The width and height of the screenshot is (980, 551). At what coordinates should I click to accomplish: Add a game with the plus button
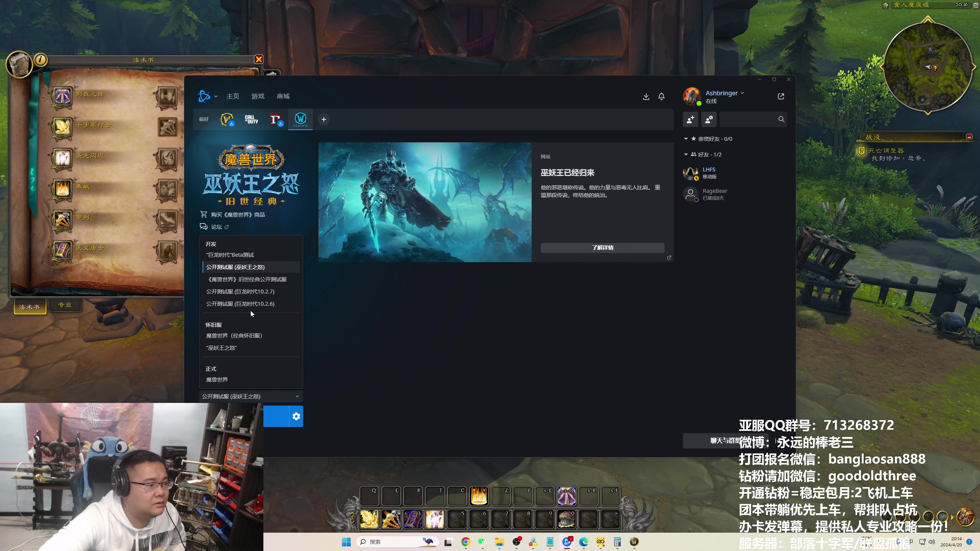click(323, 119)
